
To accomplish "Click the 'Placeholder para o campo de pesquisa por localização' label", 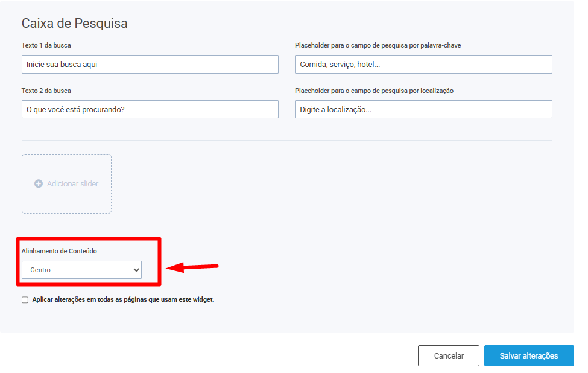I will 374,91.
